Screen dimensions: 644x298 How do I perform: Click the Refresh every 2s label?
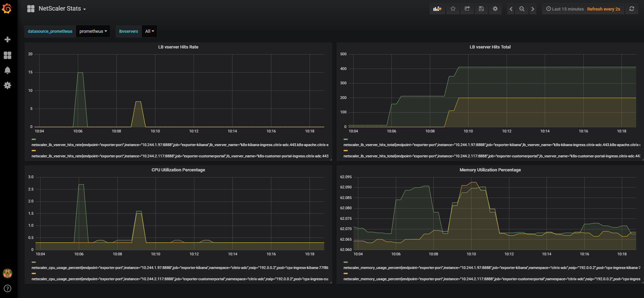[603, 9]
